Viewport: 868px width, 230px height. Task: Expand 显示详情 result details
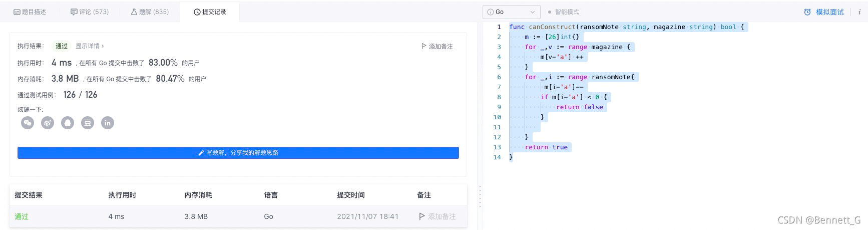coord(90,46)
